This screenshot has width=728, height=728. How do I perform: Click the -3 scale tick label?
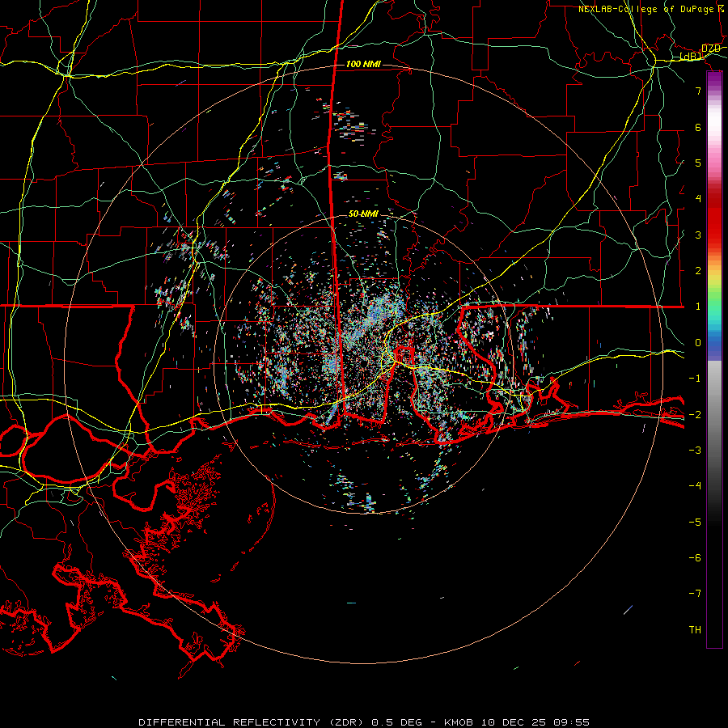[695, 450]
